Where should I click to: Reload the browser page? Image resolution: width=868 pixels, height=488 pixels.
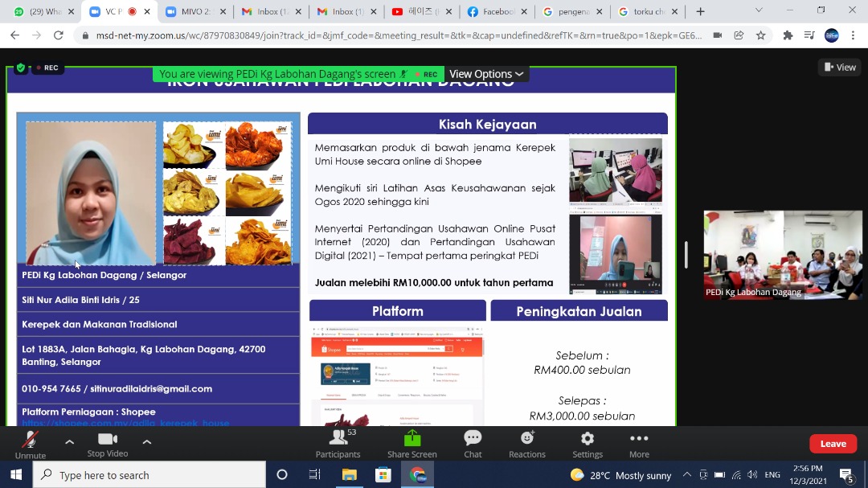click(x=58, y=35)
